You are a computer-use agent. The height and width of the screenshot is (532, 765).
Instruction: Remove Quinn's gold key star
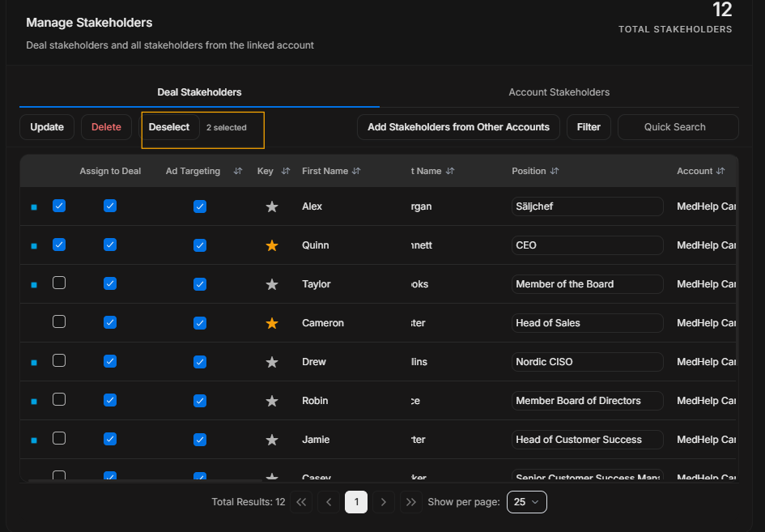pos(272,245)
